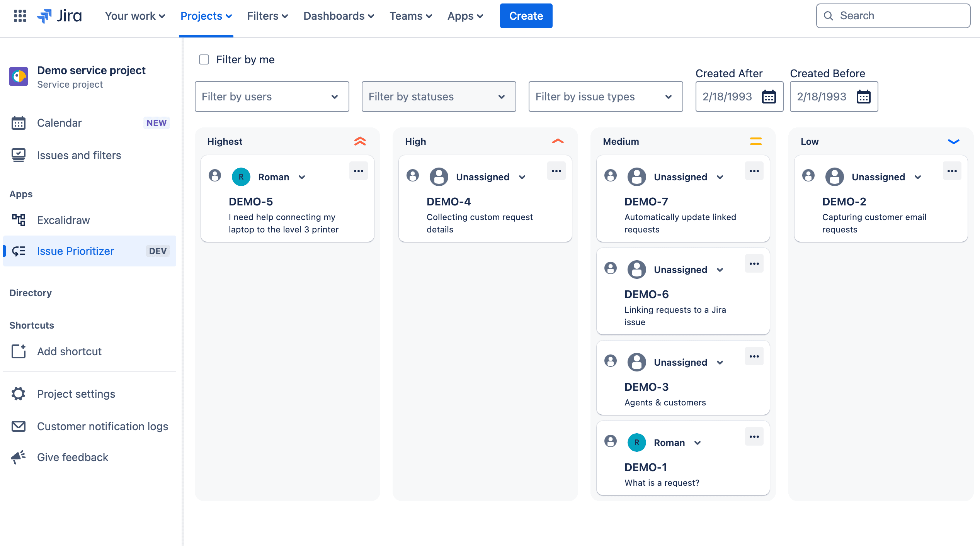Open the Excalidraw app
The image size is (980, 546).
tap(90, 220)
